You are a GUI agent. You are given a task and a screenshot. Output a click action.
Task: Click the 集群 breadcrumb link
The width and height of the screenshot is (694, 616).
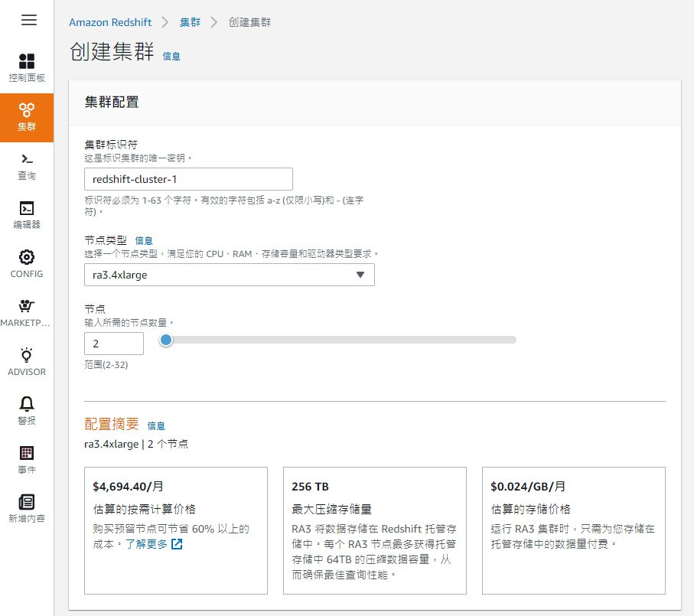(190, 22)
